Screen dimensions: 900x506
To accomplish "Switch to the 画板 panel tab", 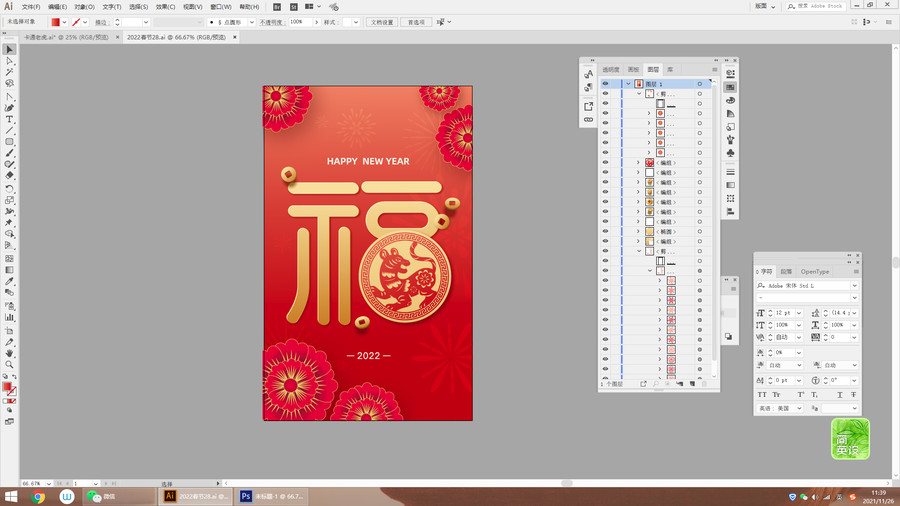I will point(633,69).
